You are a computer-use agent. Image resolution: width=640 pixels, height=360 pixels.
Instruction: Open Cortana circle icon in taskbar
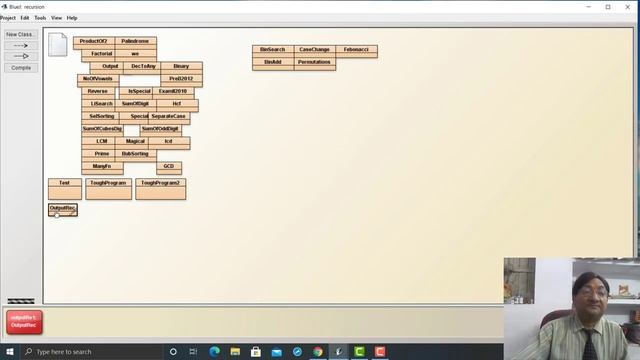(173, 351)
